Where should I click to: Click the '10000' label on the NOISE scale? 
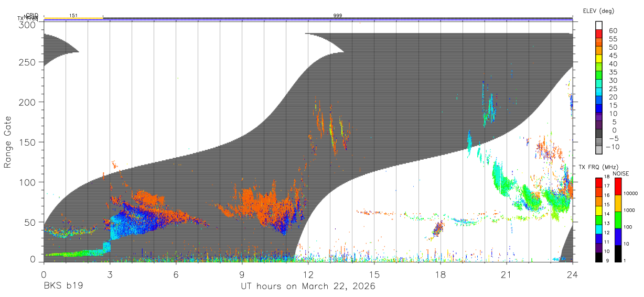click(x=631, y=192)
